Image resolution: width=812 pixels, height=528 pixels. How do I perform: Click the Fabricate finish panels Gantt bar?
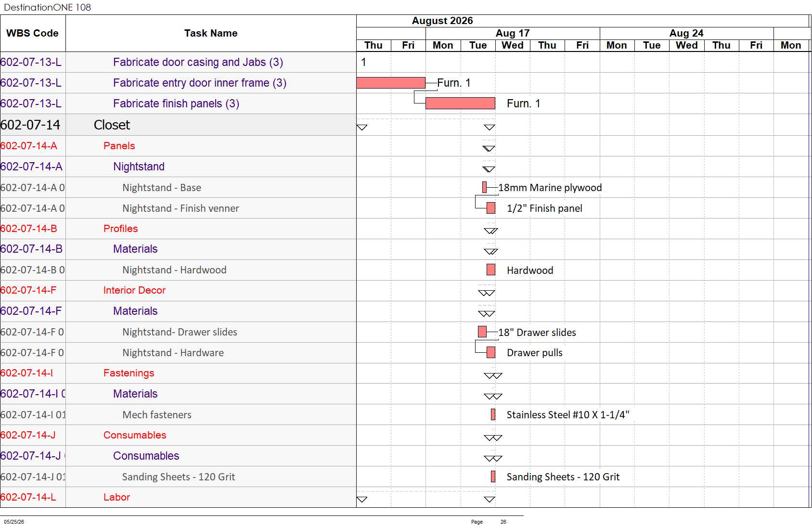click(460, 103)
